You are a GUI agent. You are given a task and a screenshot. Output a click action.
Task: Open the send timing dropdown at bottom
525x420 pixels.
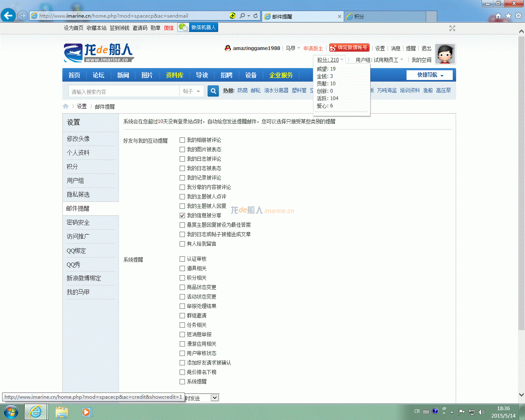pyautogui.click(x=215, y=398)
